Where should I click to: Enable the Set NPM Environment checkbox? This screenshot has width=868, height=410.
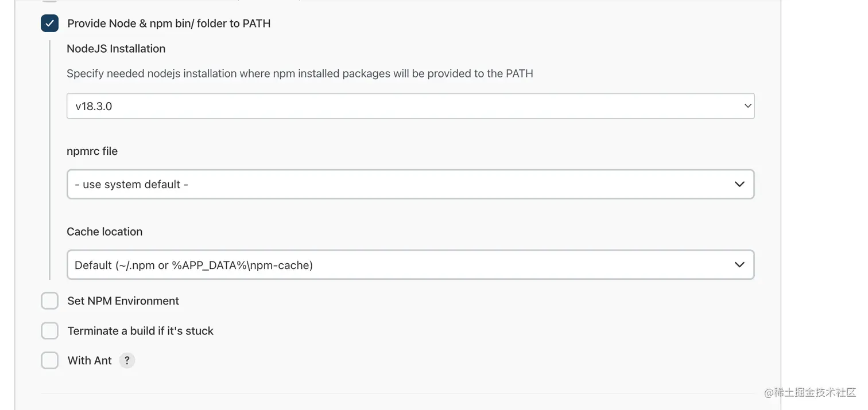coord(50,301)
